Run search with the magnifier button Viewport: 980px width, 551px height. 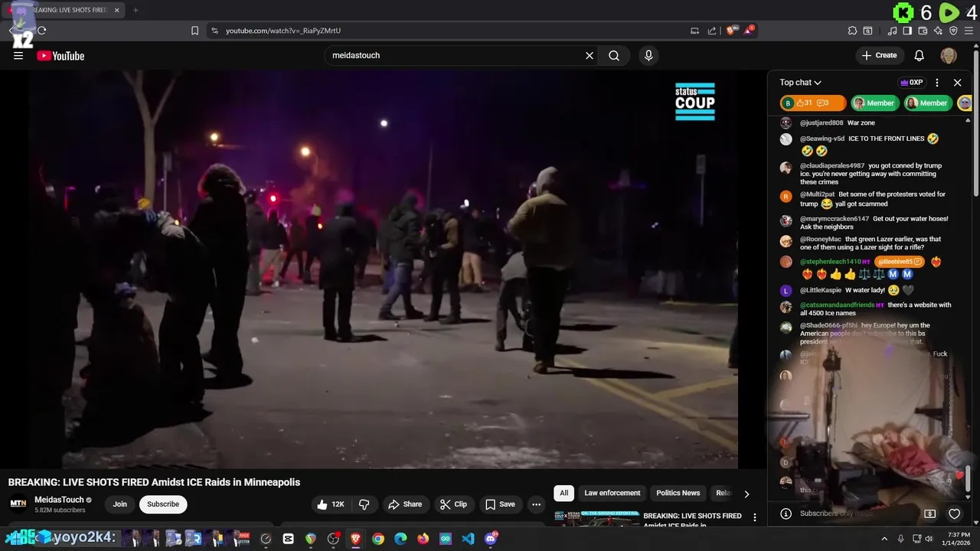coord(614,56)
